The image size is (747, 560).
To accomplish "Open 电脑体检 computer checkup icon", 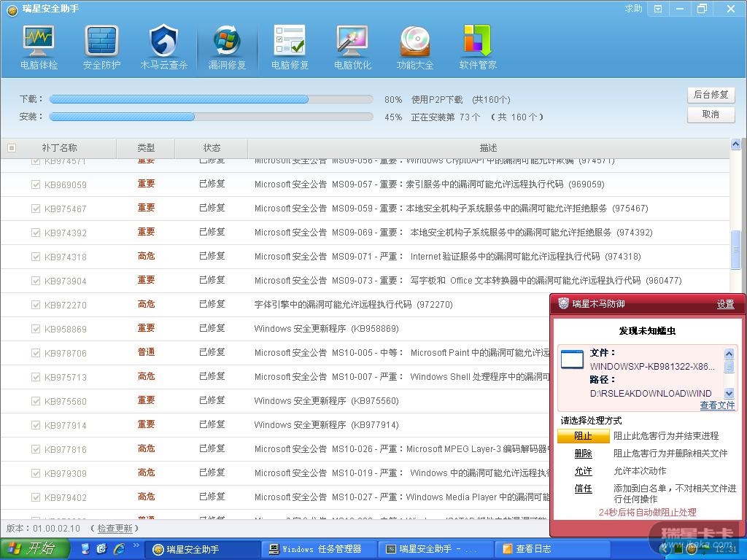I will [39, 47].
